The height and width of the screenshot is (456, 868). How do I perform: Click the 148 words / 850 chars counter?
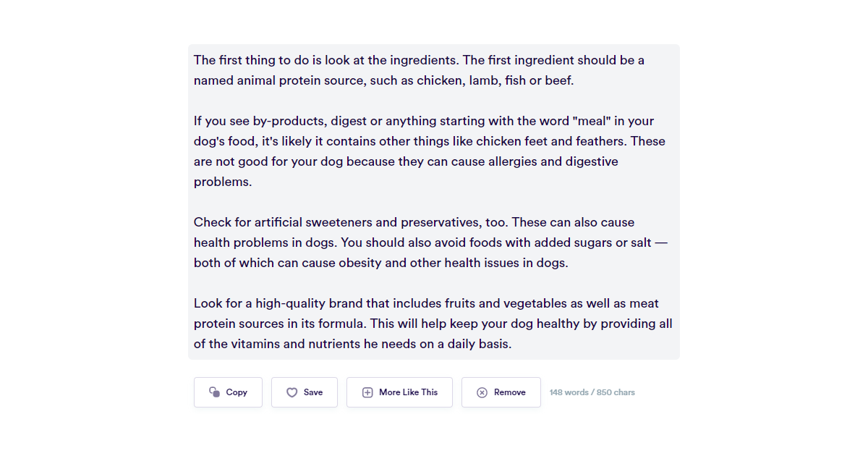click(x=592, y=392)
